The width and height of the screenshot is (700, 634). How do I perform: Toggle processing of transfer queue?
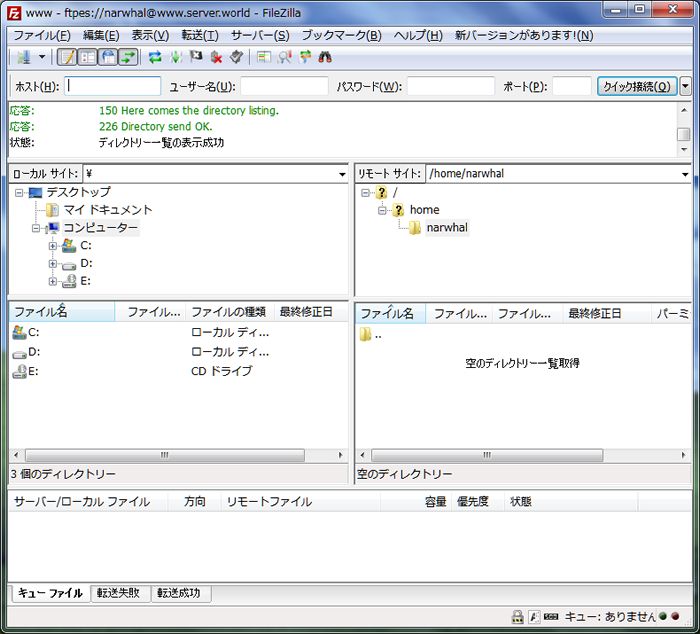coord(176,57)
